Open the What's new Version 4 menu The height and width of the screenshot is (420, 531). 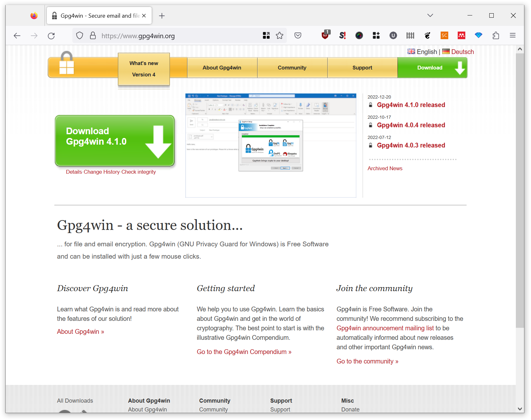(x=144, y=69)
